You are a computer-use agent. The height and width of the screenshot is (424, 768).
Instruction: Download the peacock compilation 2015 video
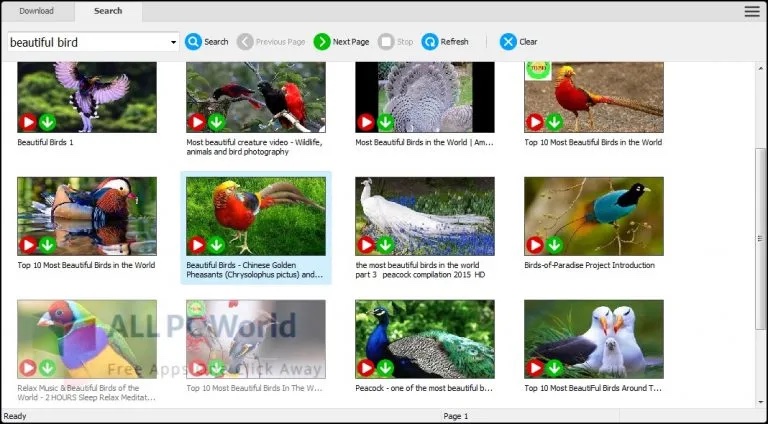[385, 245]
